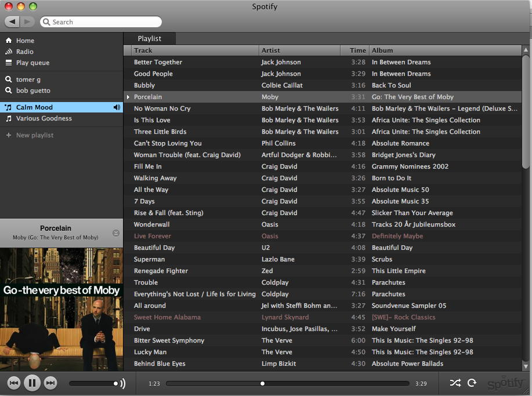Select the track 'Walking Away'
The height and width of the screenshot is (396, 532).
coord(155,178)
